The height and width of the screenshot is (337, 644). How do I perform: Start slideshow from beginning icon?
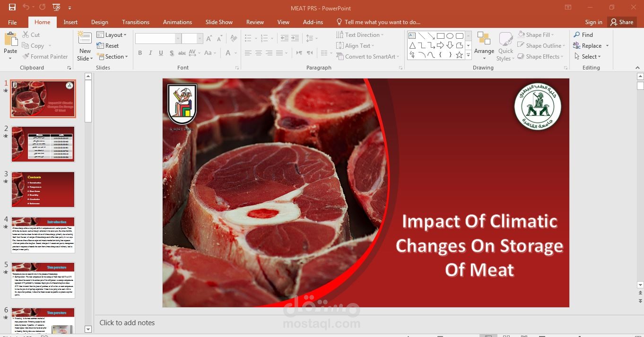[56, 7]
